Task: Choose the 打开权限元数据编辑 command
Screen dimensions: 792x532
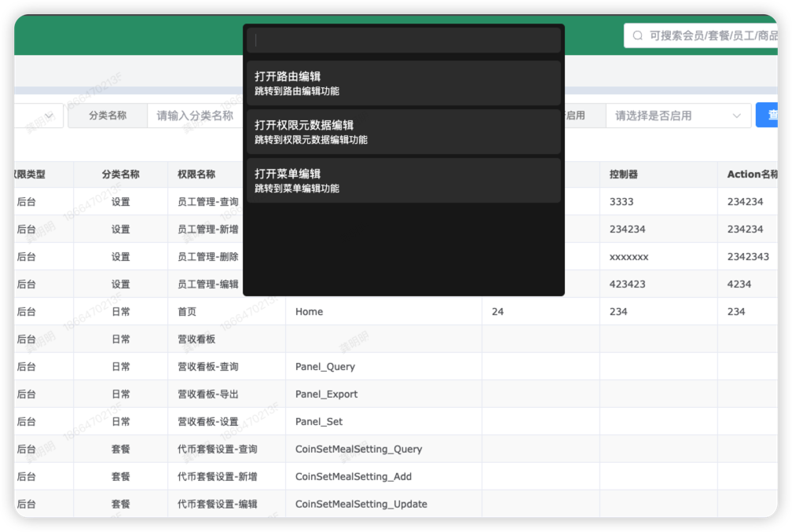Action: 404,132
